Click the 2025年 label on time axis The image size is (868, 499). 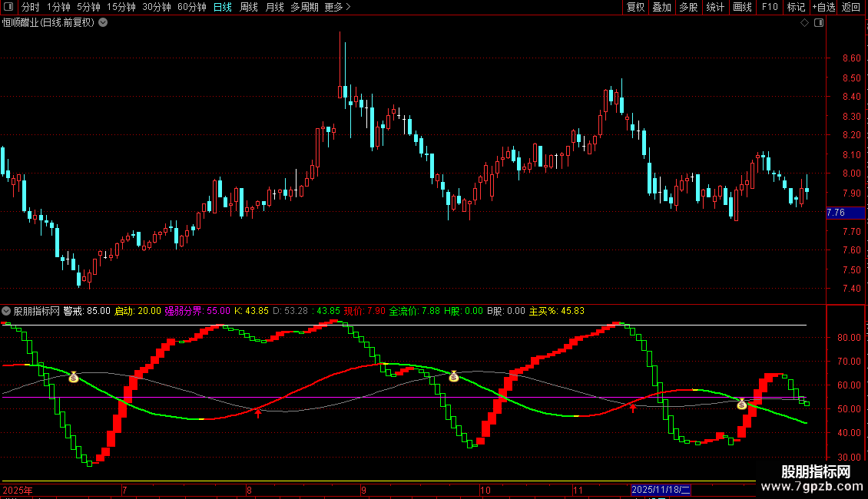pos(17,490)
